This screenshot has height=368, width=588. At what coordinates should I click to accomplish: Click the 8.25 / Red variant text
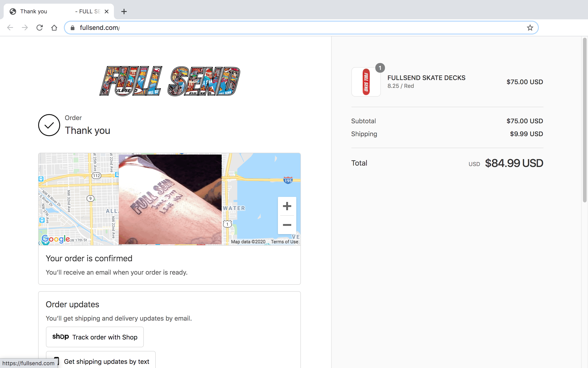pos(401,86)
